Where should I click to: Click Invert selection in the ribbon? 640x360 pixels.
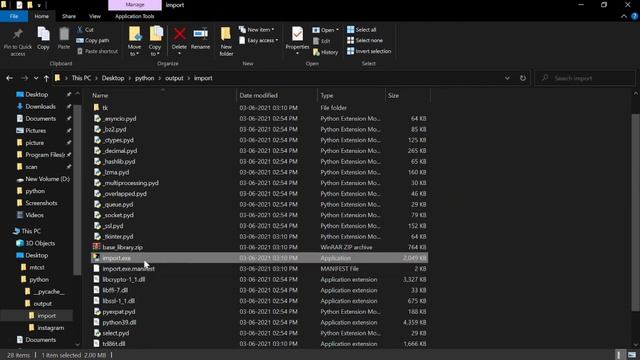369,51
